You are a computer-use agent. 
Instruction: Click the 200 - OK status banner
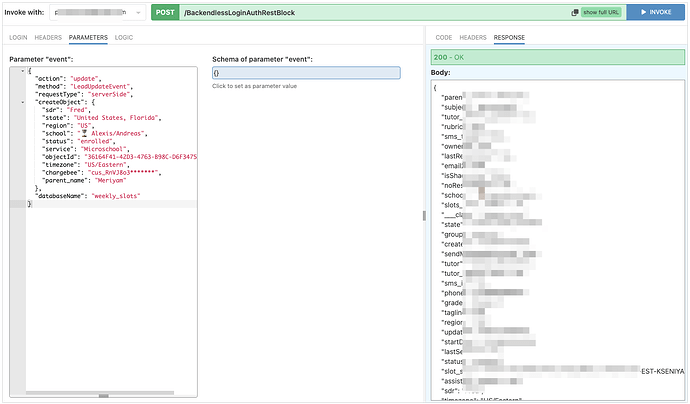pyautogui.click(x=558, y=57)
